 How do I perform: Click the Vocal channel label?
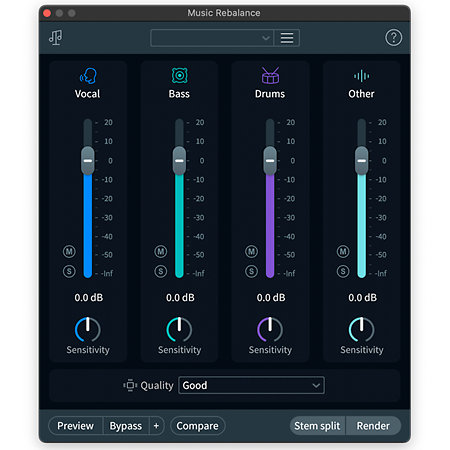pyautogui.click(x=87, y=94)
